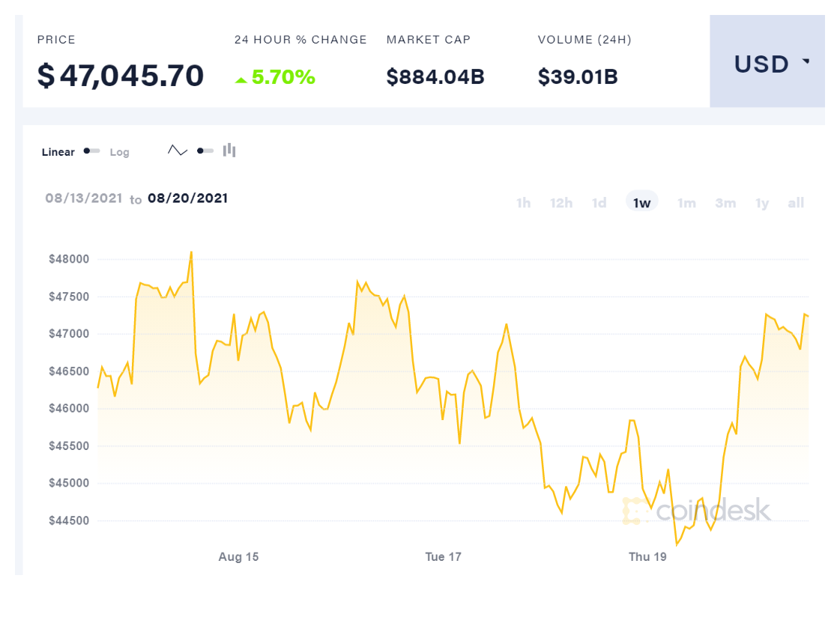The image size is (840, 620).
Task: Select the candlestick chart icon
Action: click(x=229, y=151)
